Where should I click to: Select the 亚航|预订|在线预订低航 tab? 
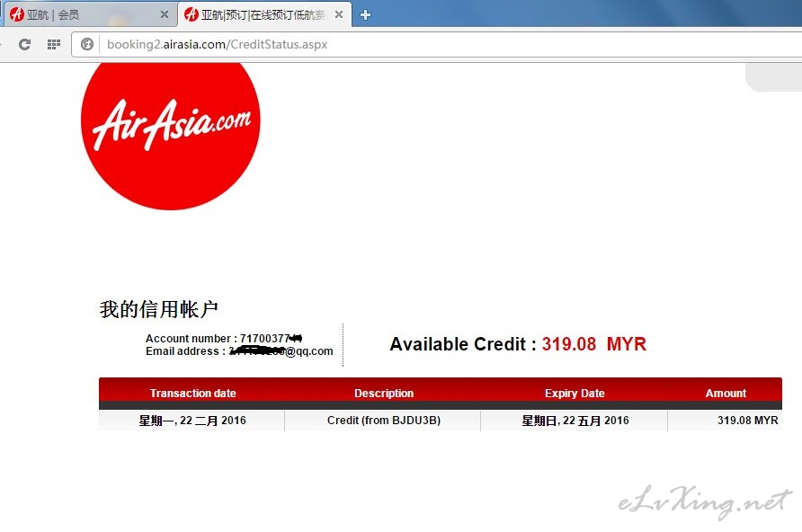click(264, 14)
